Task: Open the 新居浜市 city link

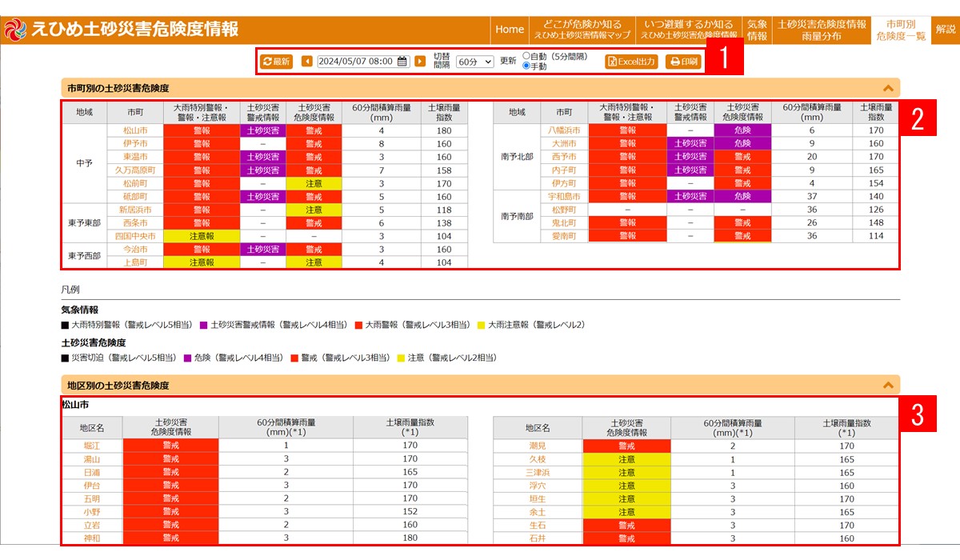Action: pos(135,210)
